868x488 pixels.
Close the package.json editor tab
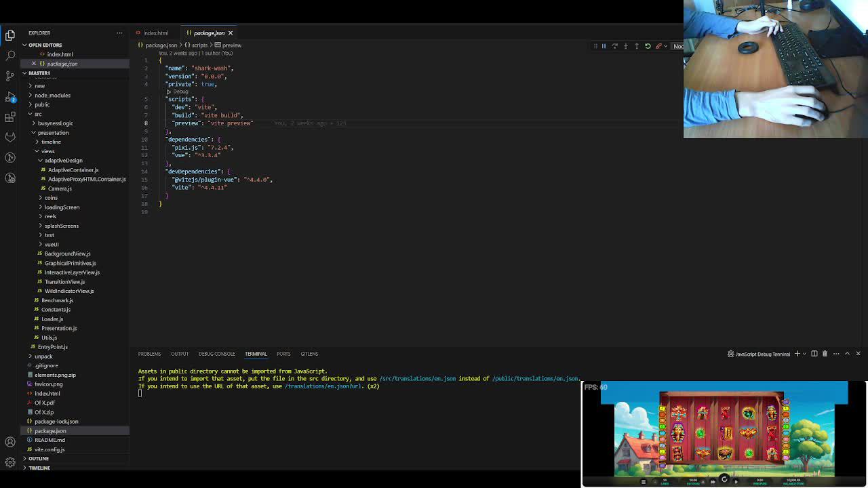pyautogui.click(x=231, y=33)
